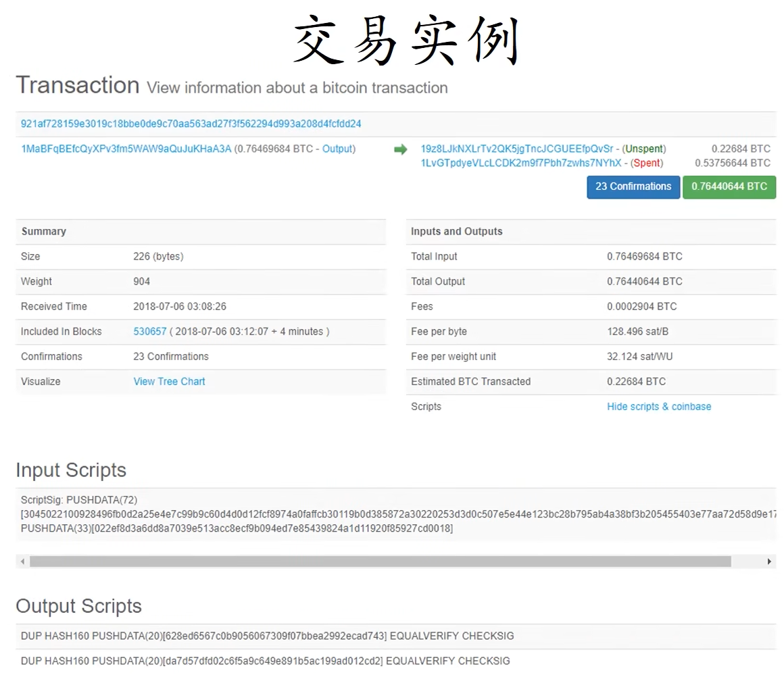
Task: Open the output address 19z8LJkNXLrTv2QK5jgTncJCGUEEfpQvSr
Action: (x=517, y=149)
